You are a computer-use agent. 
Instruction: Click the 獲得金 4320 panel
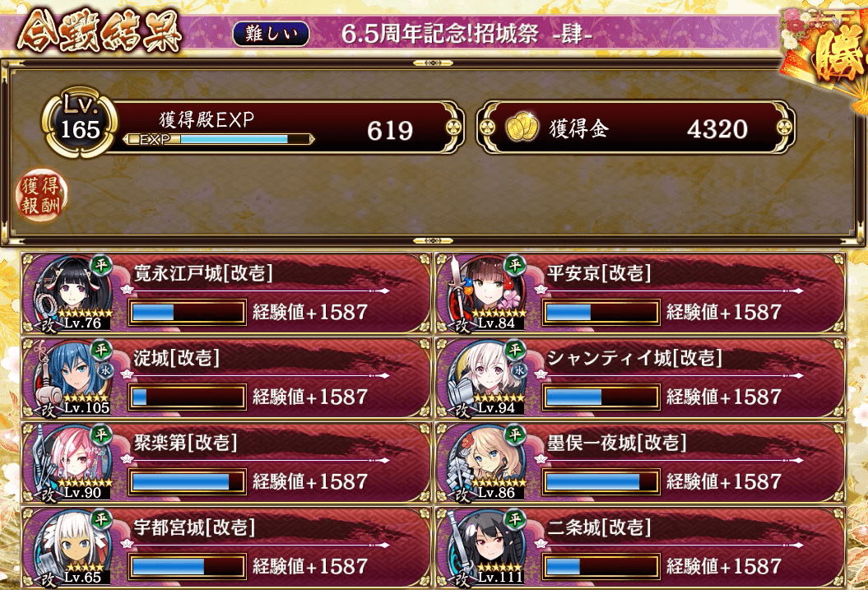pyautogui.click(x=635, y=128)
